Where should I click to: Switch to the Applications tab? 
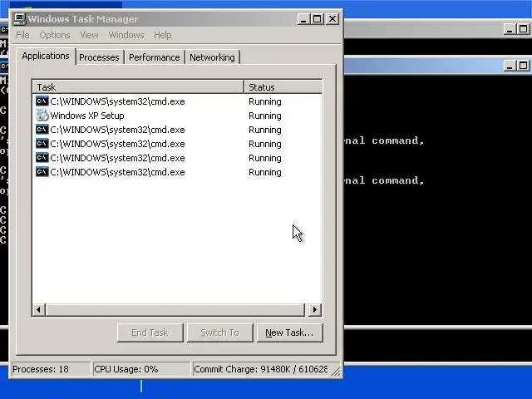coord(46,56)
